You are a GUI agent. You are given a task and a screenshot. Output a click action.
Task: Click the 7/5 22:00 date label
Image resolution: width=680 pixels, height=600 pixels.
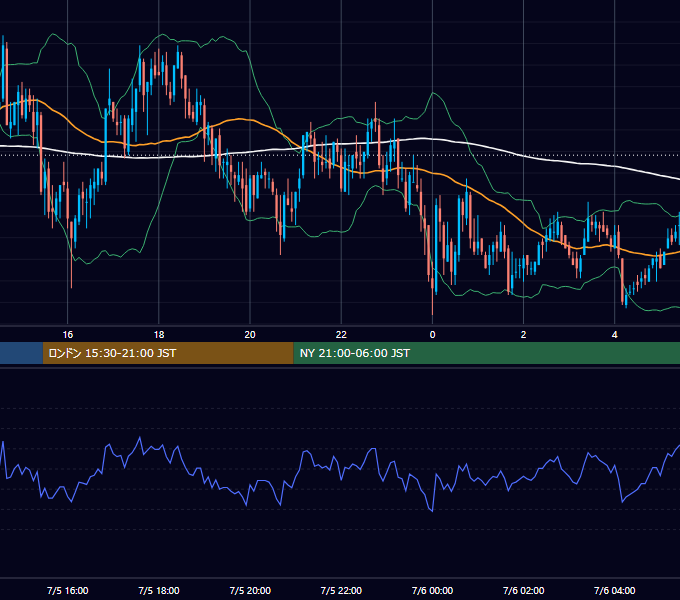[x=341, y=590]
